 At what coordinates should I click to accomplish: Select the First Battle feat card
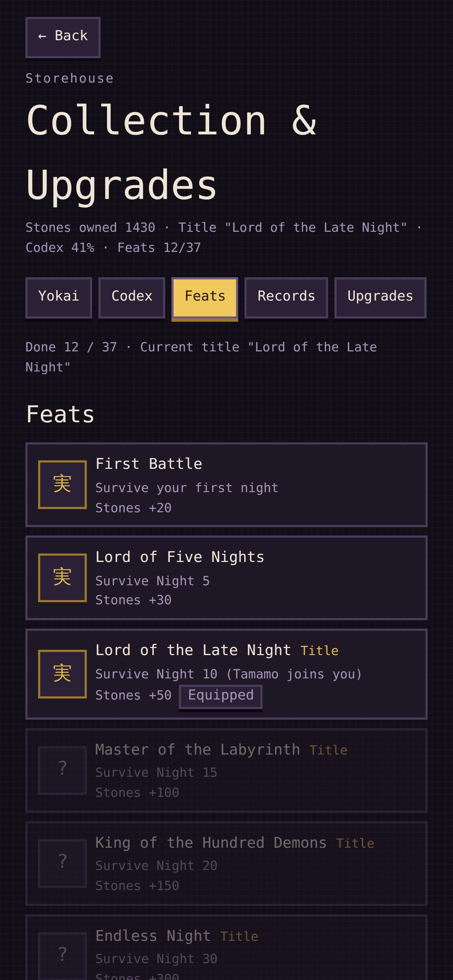226,484
